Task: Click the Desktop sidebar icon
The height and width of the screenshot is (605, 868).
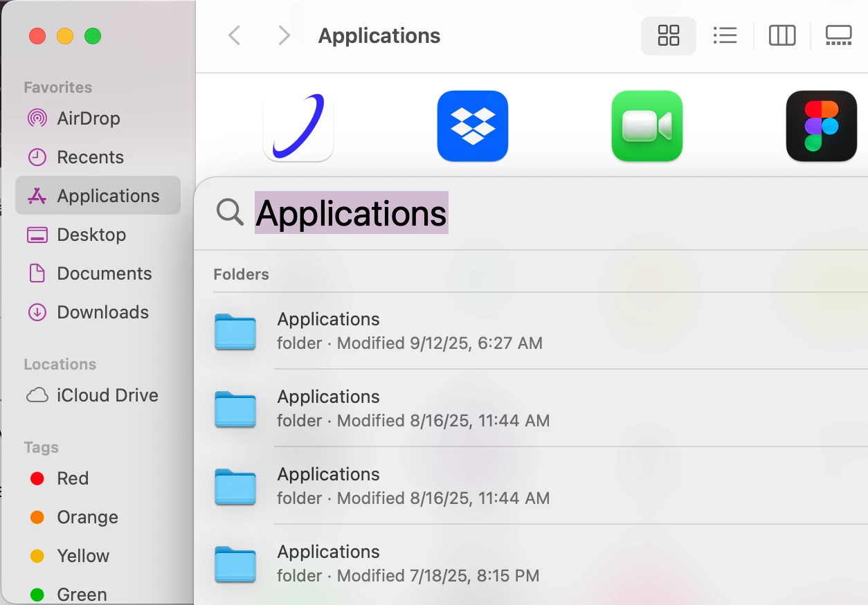Action: pyautogui.click(x=37, y=235)
